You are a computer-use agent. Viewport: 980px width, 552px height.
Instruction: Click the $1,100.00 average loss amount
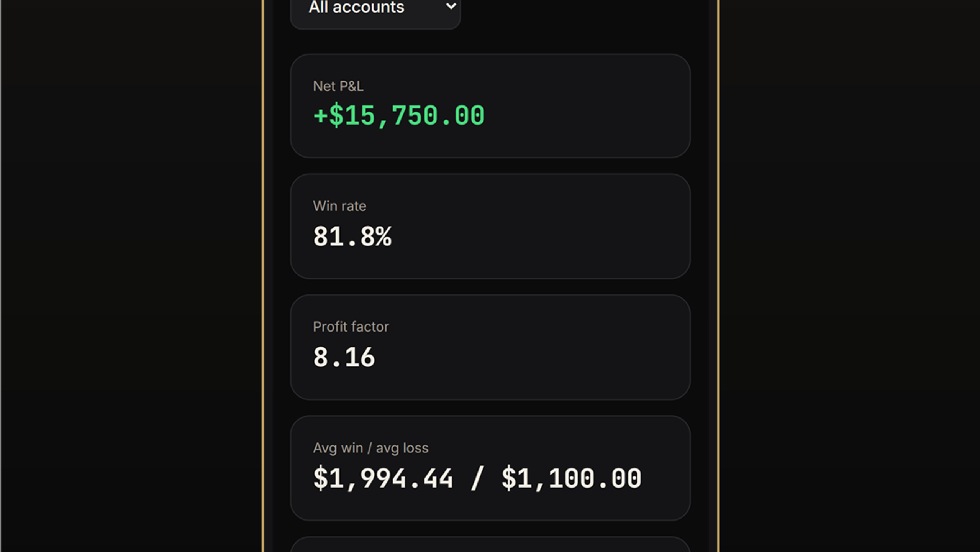click(x=571, y=478)
